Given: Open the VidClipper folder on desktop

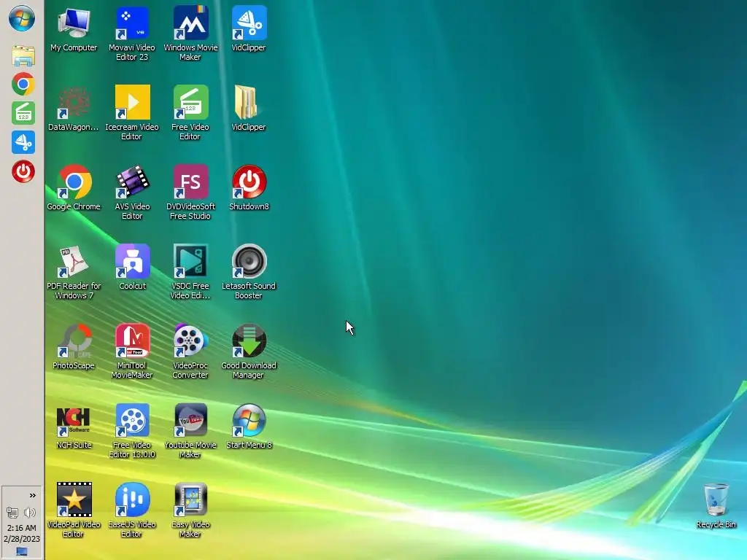Looking at the screenshot, I should pos(249,109).
